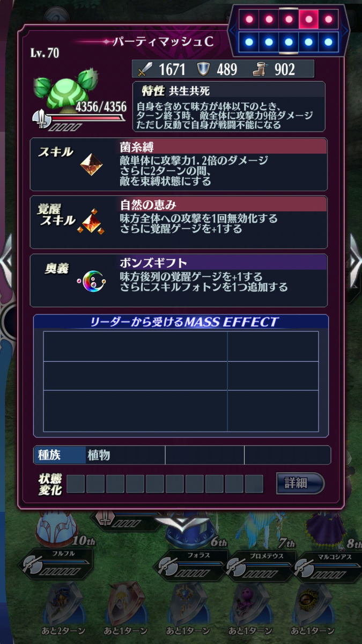The width and height of the screenshot is (362, 644).
Task: Select the highlighted red enemy formation slot
Action: point(309,19)
